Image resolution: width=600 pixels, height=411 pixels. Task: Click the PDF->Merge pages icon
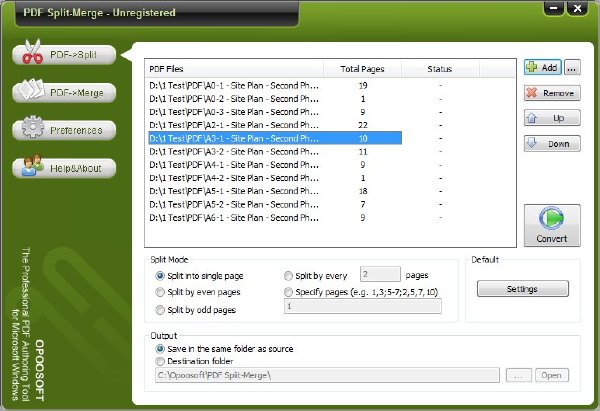click(x=31, y=89)
